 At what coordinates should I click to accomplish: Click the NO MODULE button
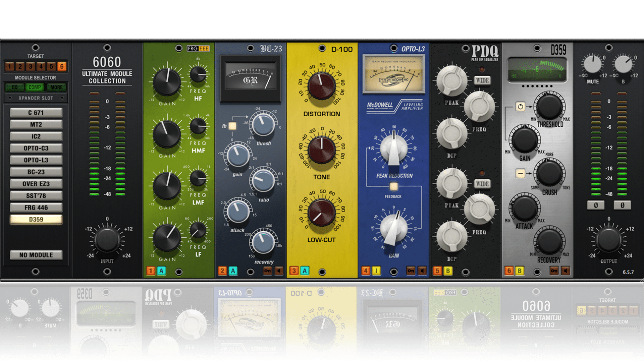[36, 255]
